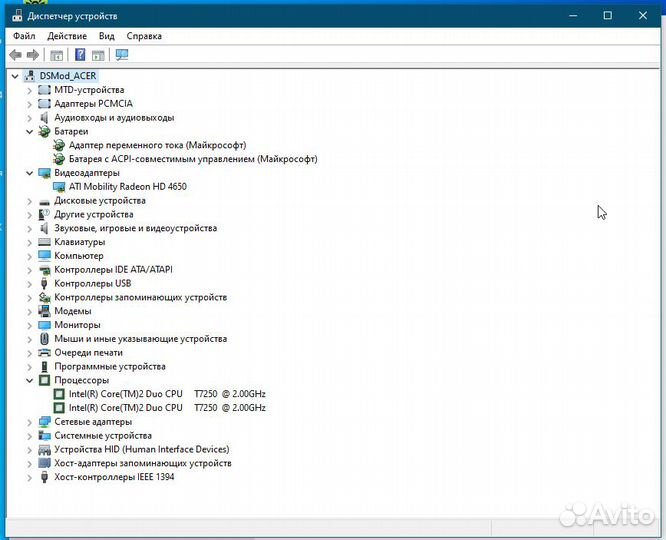Collapse the Видеоадаптеры category
Viewport: 666px width, 540px height.
coord(29,173)
